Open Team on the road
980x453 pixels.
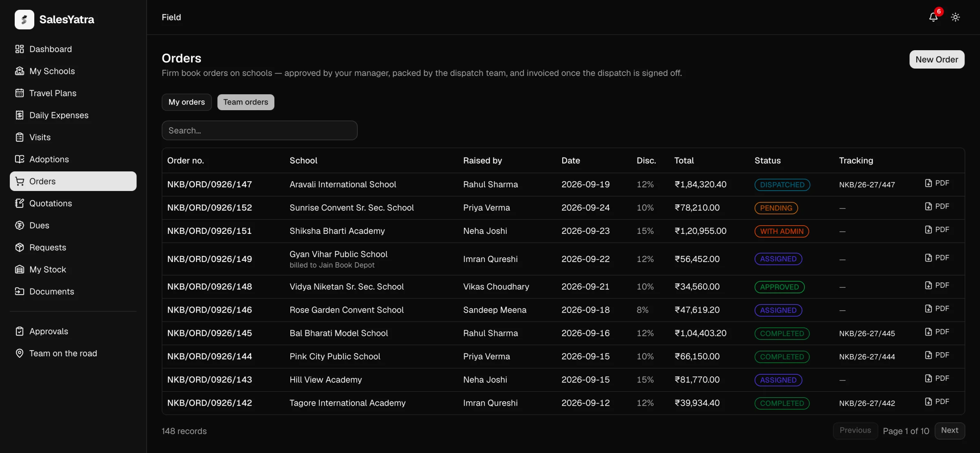[x=73, y=353]
